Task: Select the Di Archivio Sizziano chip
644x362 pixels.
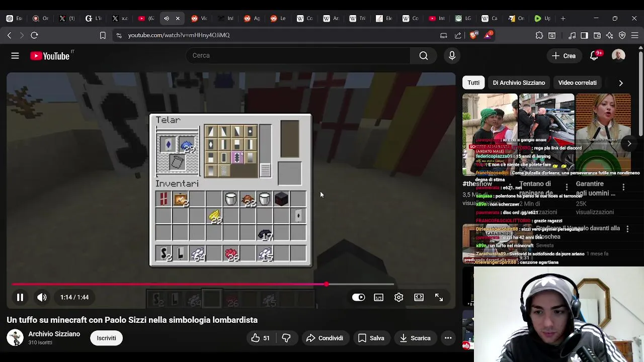Action: (519, 82)
